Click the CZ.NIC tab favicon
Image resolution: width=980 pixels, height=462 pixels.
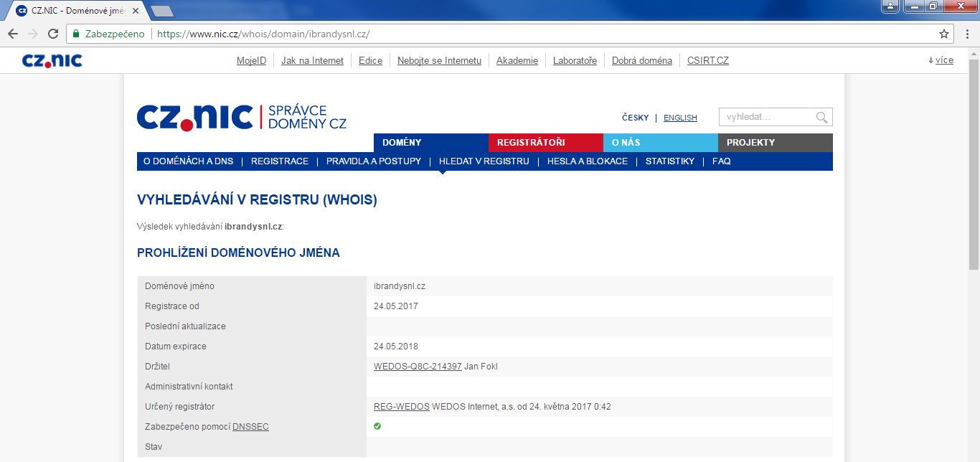pyautogui.click(x=22, y=10)
